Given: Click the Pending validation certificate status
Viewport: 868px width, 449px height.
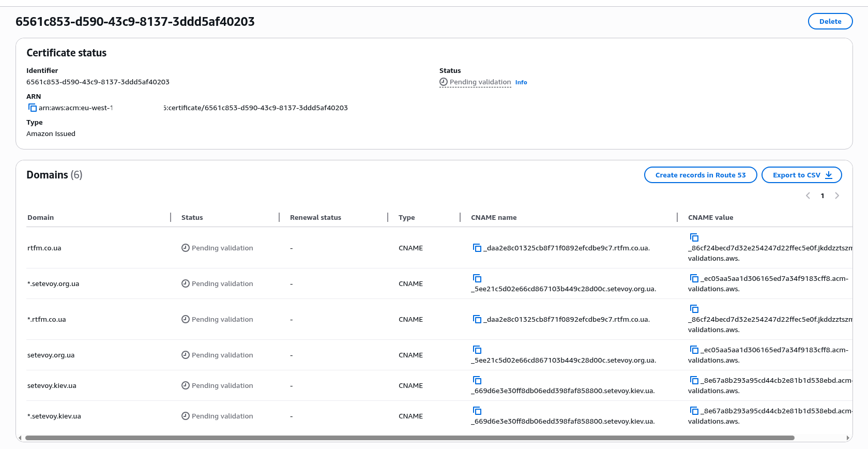Looking at the screenshot, I should pyautogui.click(x=480, y=82).
